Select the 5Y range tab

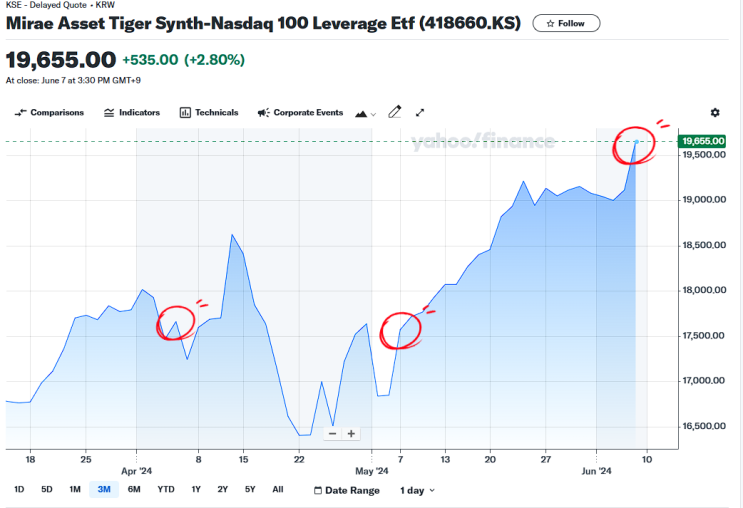[250, 490]
